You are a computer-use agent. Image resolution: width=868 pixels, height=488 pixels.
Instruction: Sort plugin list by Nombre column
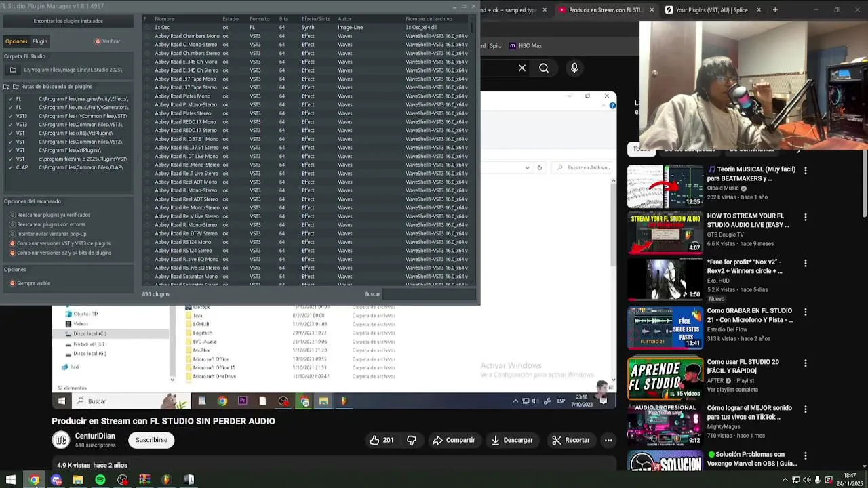[164, 19]
